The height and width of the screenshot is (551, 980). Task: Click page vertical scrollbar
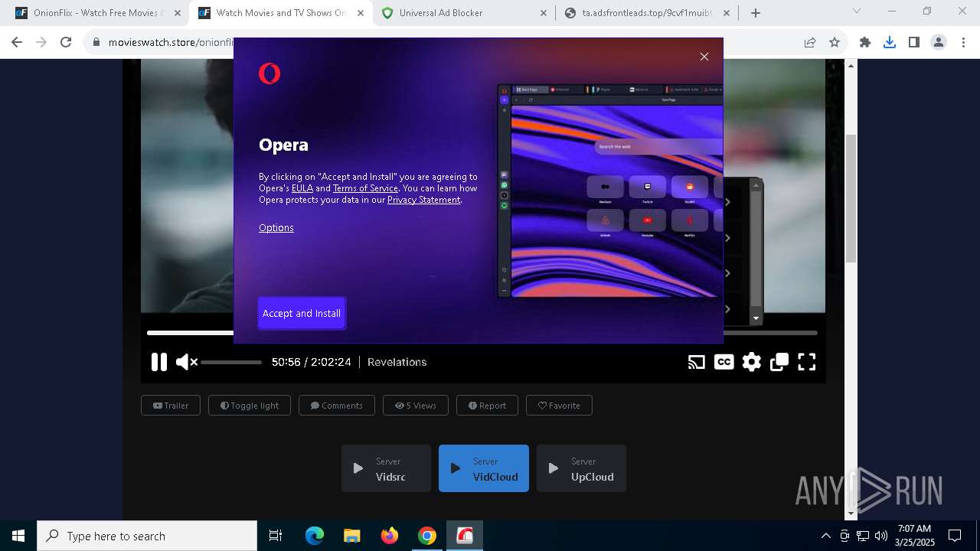(x=851, y=198)
